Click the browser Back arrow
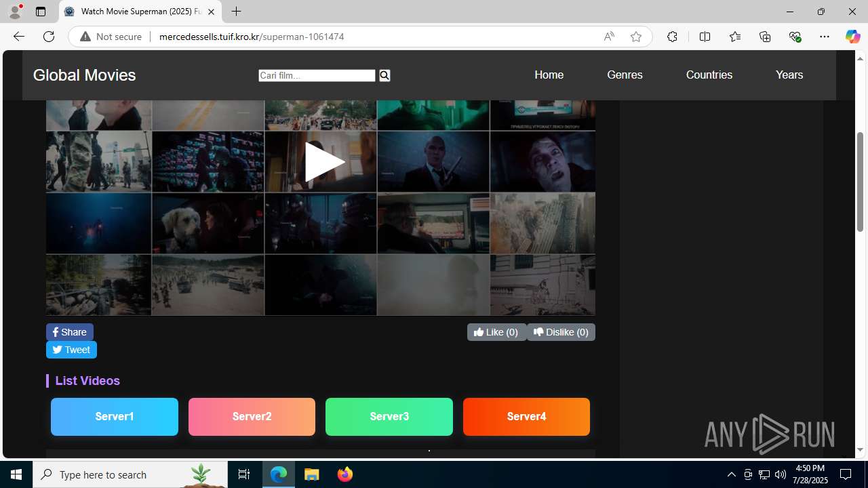Image resolution: width=868 pixels, height=488 pixels. [18, 37]
